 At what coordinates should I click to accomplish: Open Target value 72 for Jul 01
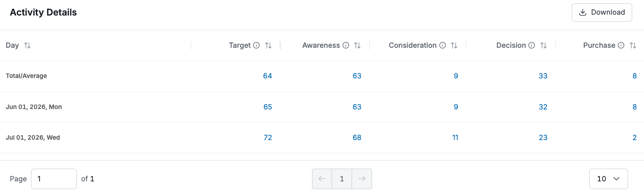point(268,138)
